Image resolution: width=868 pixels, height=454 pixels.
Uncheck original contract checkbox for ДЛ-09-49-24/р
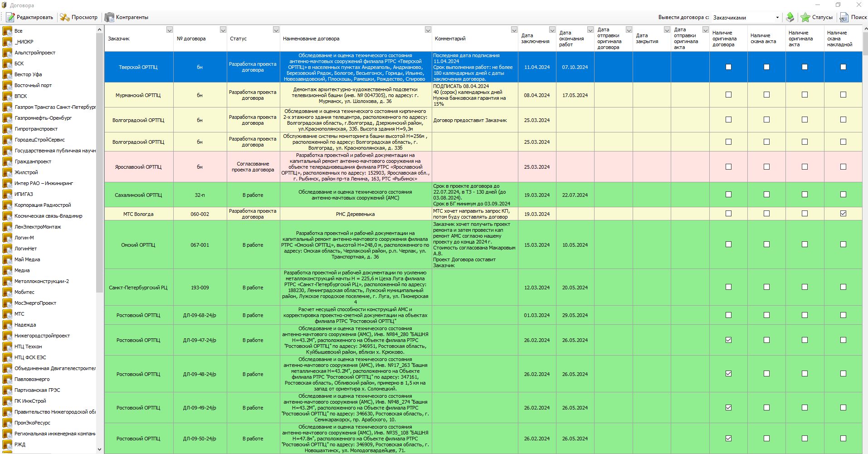click(x=728, y=407)
